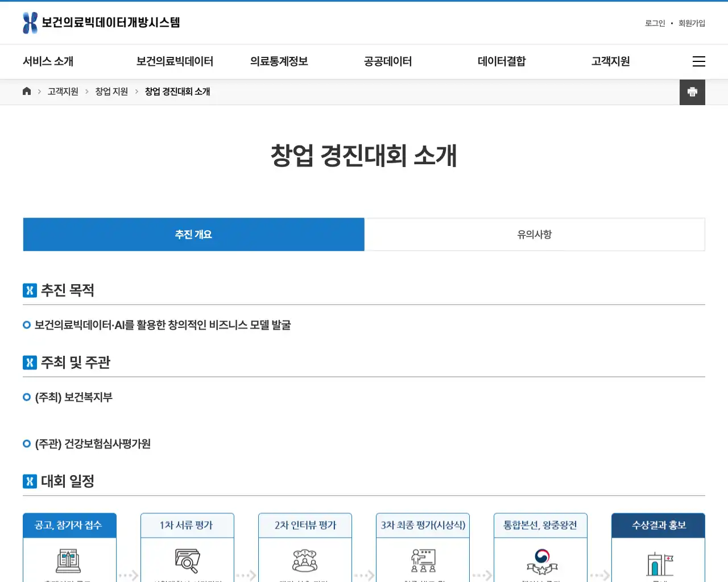728x582 pixels.
Task: Click the home icon in breadcrumb
Action: (27, 92)
